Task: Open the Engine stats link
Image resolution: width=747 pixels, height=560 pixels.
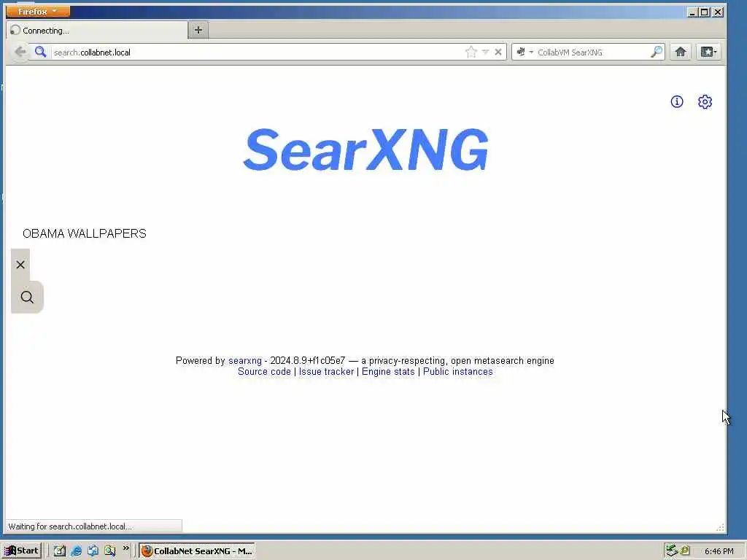Action: [x=388, y=371]
